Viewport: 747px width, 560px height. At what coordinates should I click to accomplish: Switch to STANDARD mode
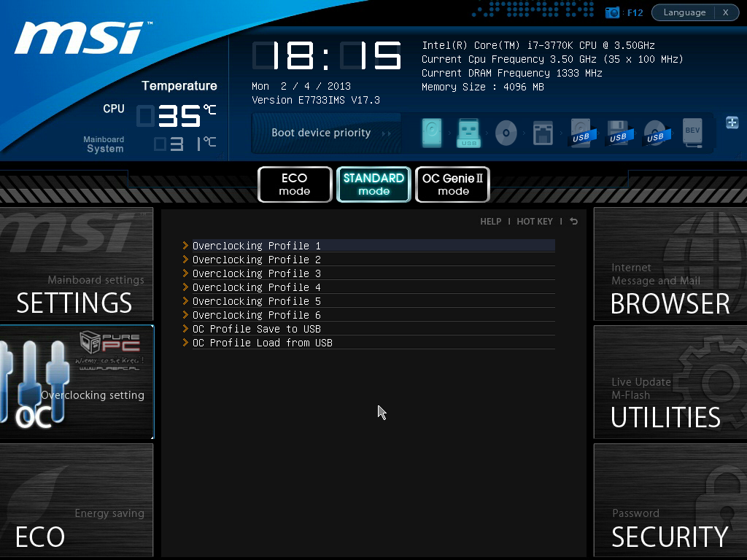[374, 184]
